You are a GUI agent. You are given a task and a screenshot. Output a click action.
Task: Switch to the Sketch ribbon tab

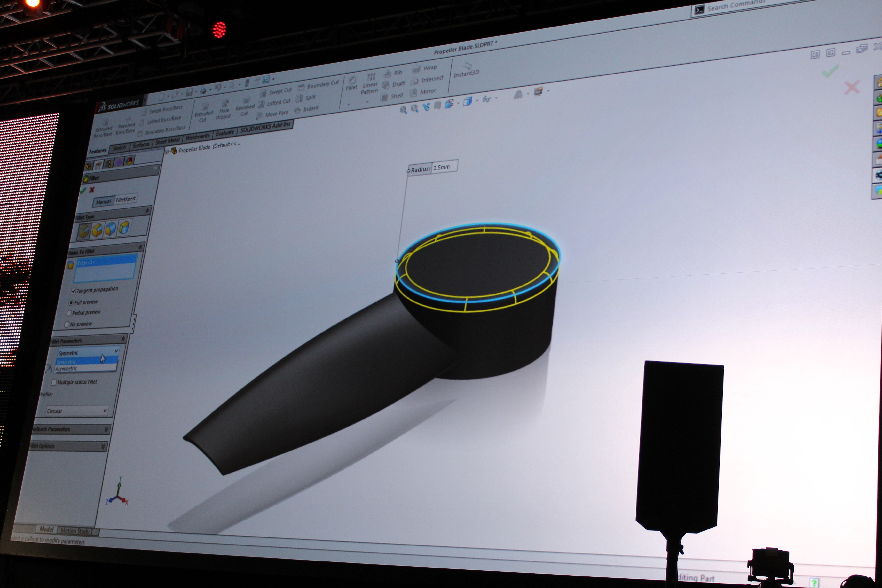click(x=119, y=148)
